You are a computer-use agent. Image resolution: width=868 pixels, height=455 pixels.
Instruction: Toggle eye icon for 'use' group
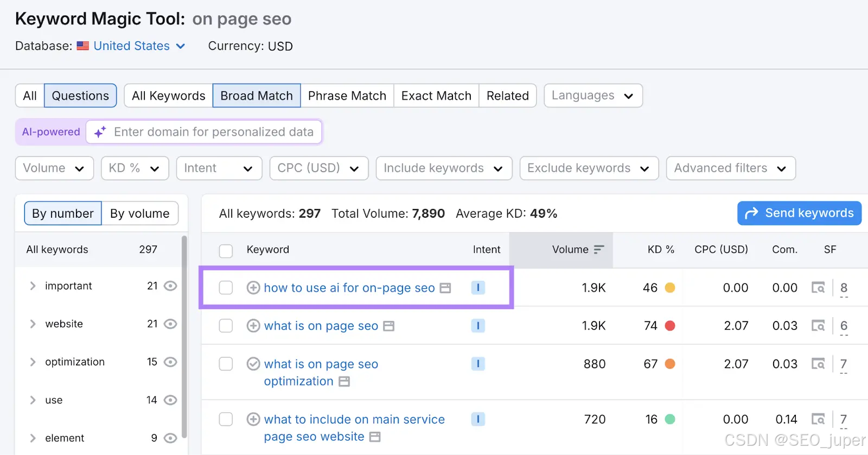pyautogui.click(x=170, y=400)
